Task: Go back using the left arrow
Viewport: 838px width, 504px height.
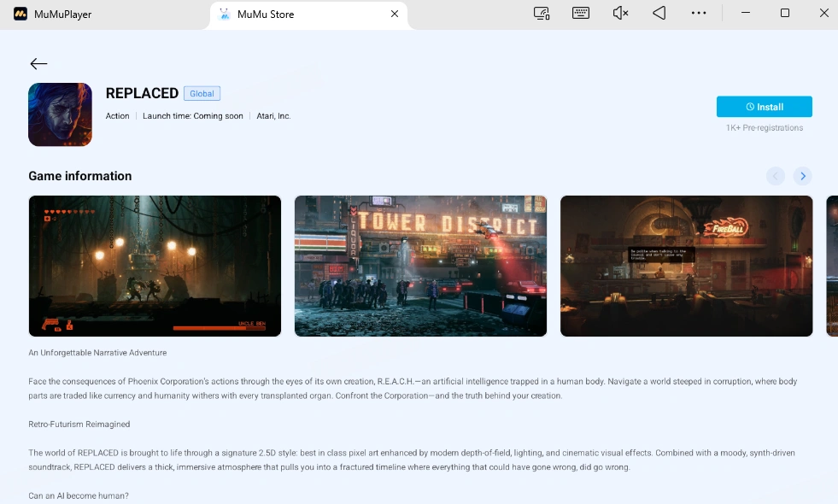Action: 38,64
